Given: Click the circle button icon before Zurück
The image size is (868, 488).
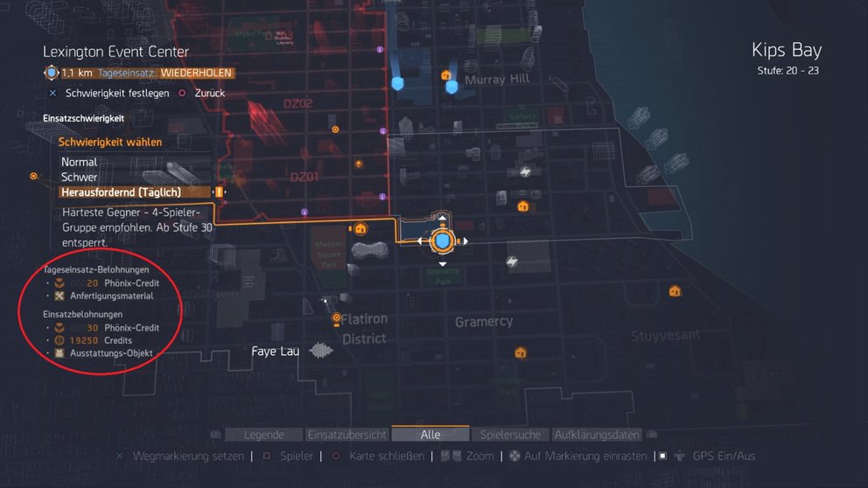Looking at the screenshot, I should coord(182,93).
